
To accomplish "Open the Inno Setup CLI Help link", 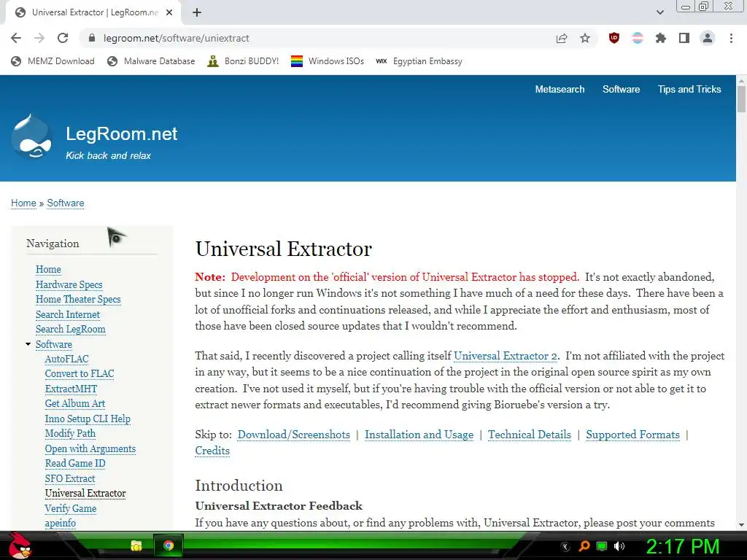I will point(88,419).
